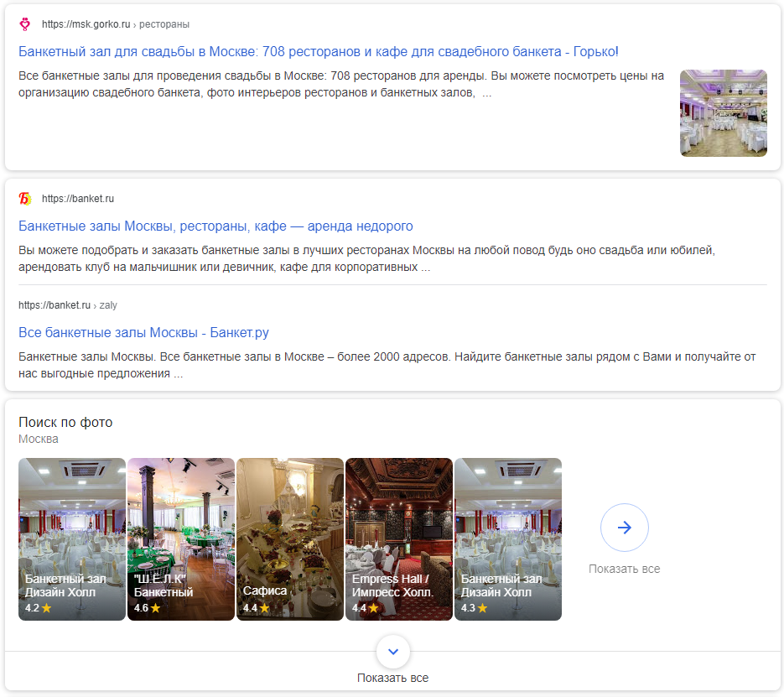Click the https://banket.ru URL beside the favicon
The image size is (784, 697).
[x=78, y=199]
